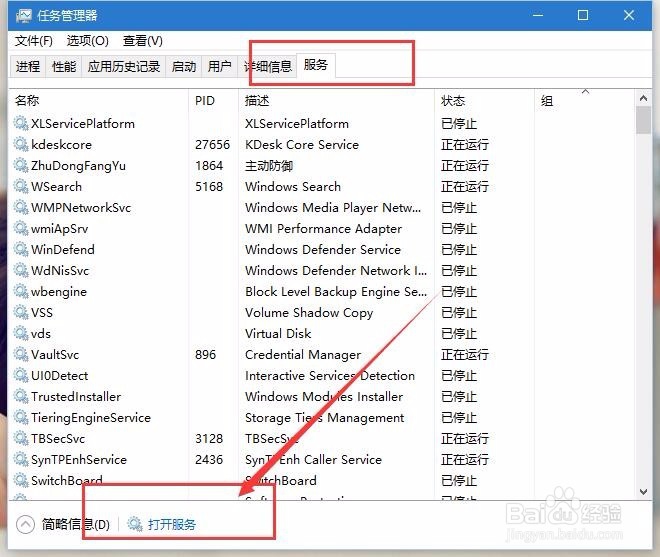The width and height of the screenshot is (660, 557).
Task: Switch to the 应用历史记录 tab
Action: 124,67
